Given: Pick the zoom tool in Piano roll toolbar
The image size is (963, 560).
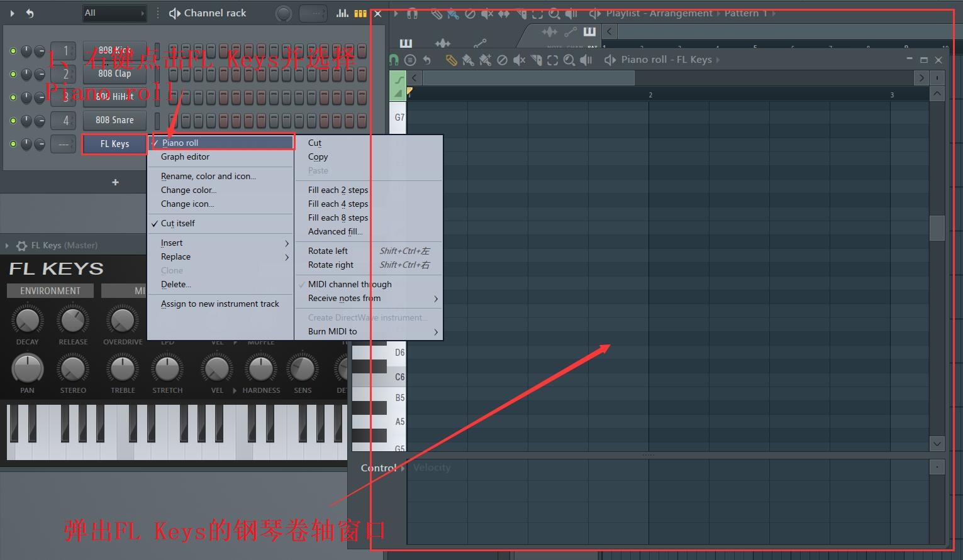Looking at the screenshot, I should tap(569, 60).
